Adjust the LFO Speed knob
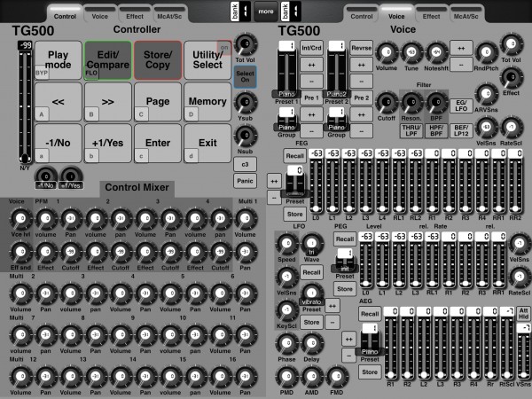The image size is (532, 399). tap(287, 244)
